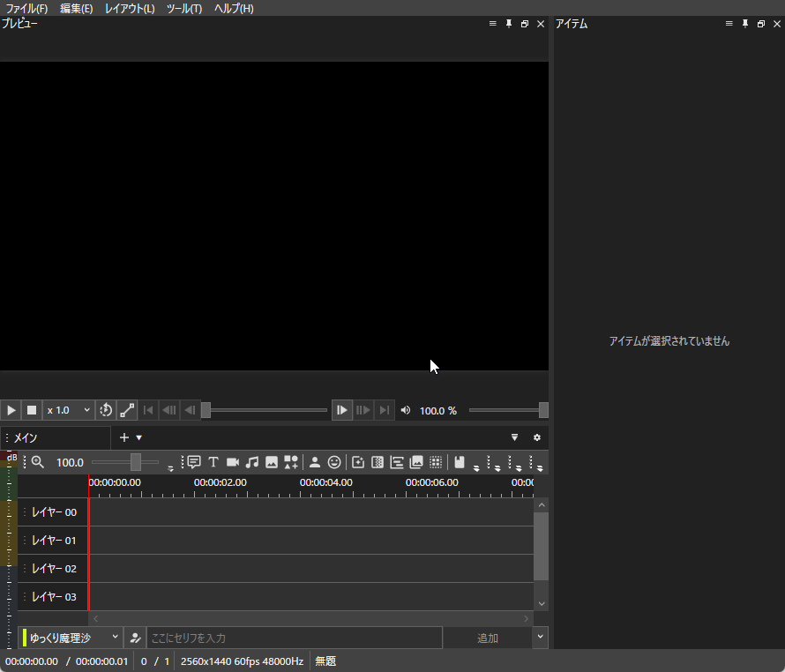The height and width of the screenshot is (672, 785).
Task: Open the ゆっくり魔理沙 voice dropdown
Action: point(69,637)
